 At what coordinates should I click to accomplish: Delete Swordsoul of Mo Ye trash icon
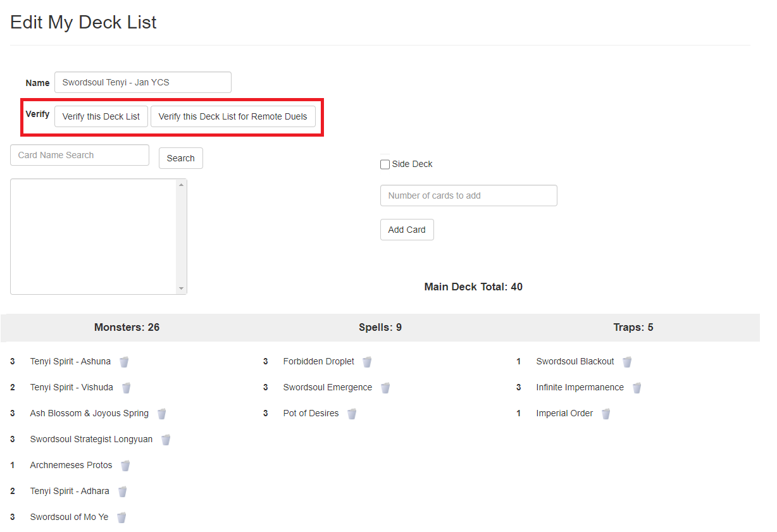121,517
